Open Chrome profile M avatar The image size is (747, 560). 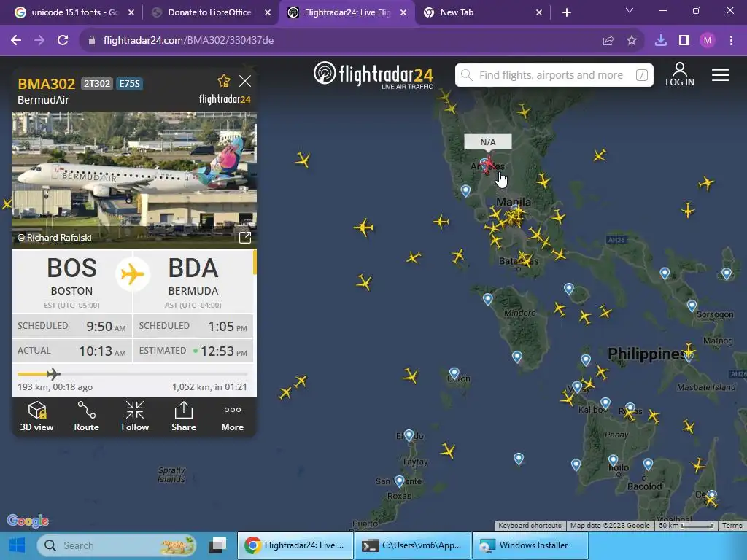[708, 41]
